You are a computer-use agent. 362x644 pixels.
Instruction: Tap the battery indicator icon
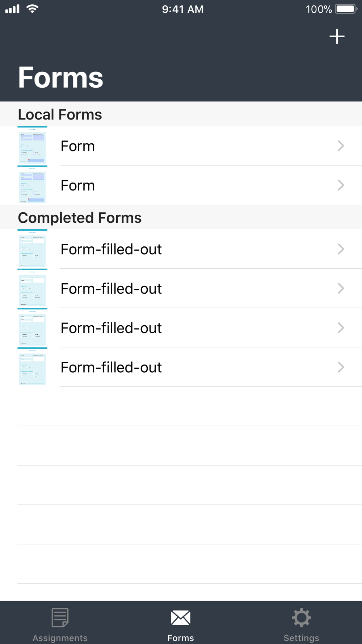tap(346, 9)
